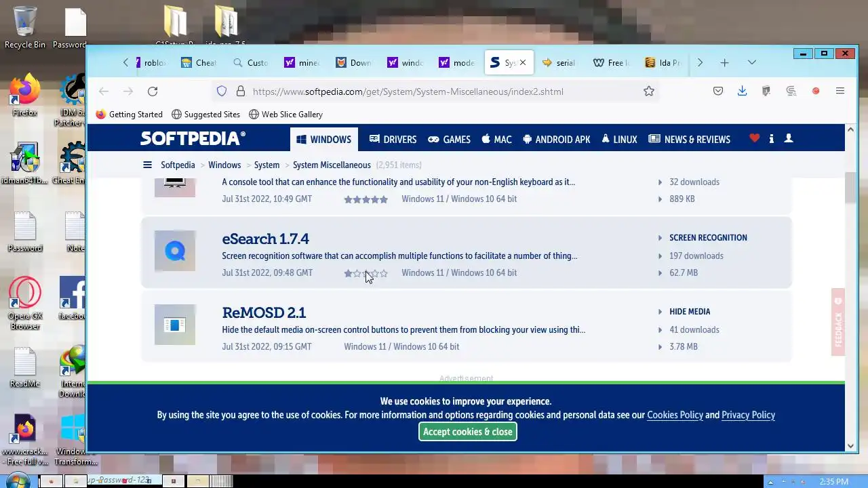Click the page vertical scrollbar thumb

[x=851, y=187]
